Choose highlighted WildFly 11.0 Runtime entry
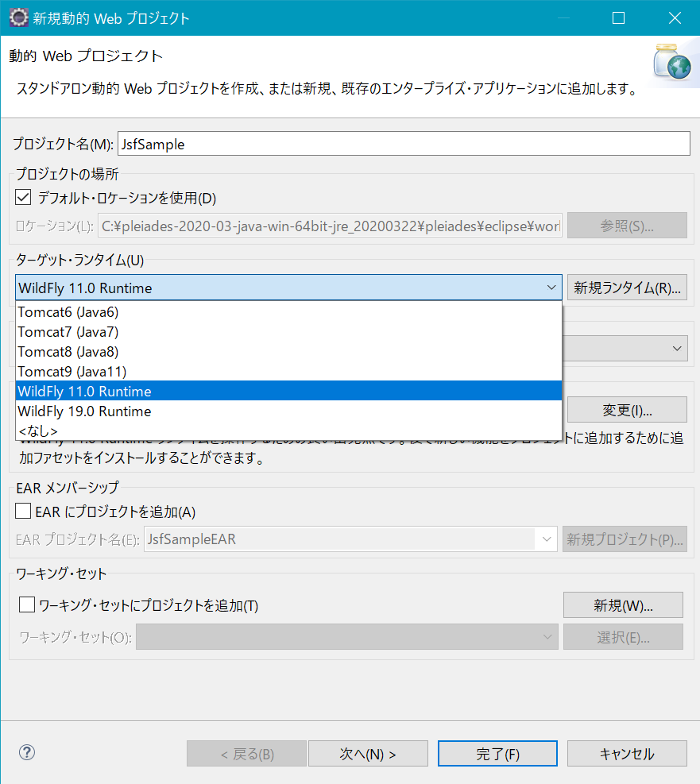 [289, 391]
